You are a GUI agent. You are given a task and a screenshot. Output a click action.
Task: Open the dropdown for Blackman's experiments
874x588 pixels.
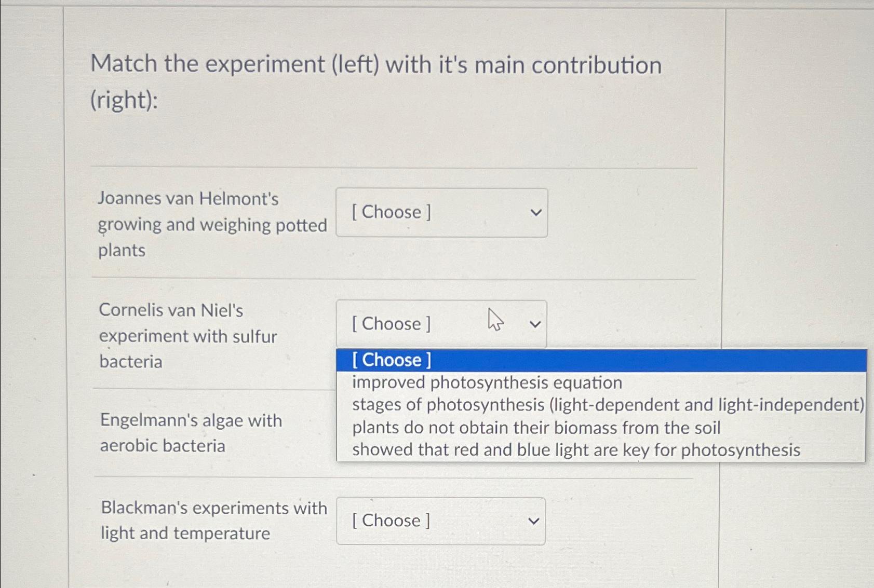click(x=441, y=521)
